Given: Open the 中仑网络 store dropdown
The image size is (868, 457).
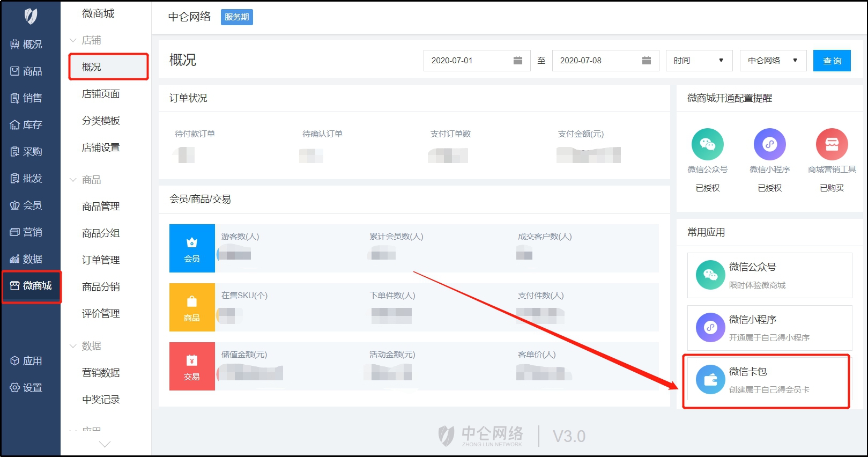Looking at the screenshot, I should pos(773,61).
